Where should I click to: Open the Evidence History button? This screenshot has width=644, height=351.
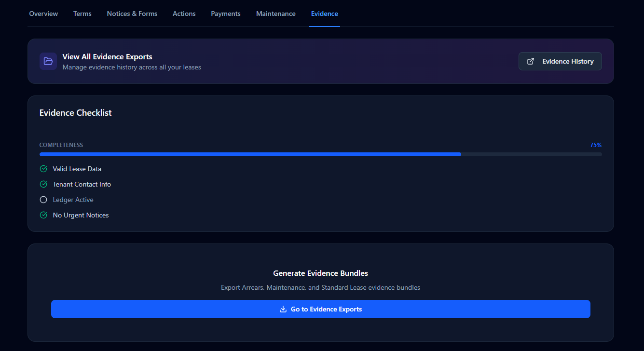pos(560,61)
